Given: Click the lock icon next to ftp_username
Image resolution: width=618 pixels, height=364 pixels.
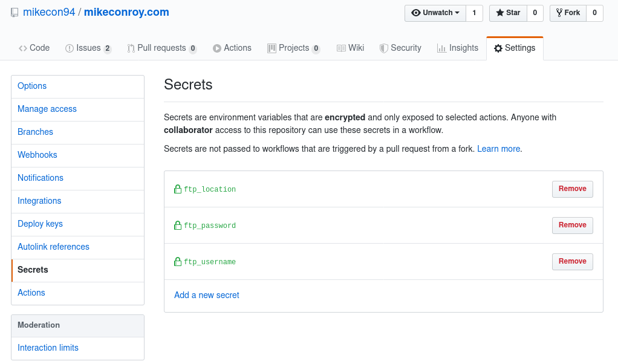Looking at the screenshot, I should pos(178,262).
